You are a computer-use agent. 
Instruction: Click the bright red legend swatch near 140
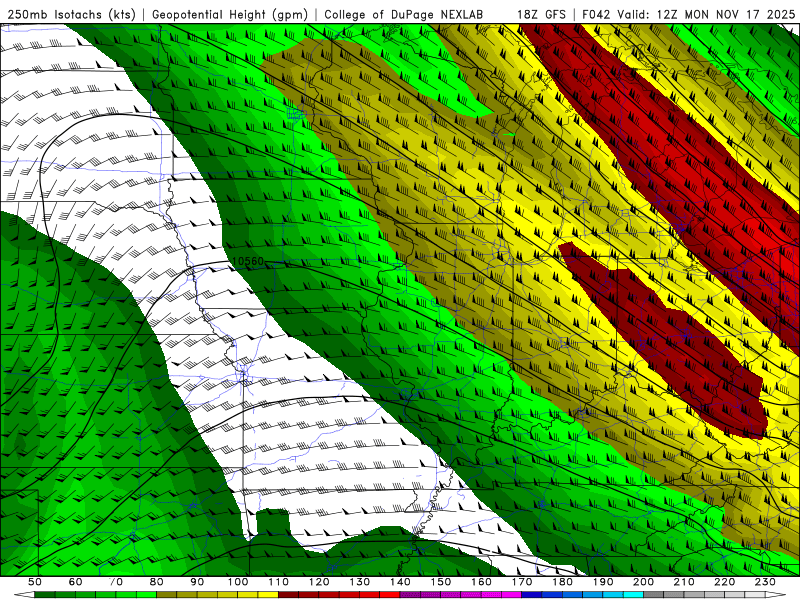(x=390, y=594)
